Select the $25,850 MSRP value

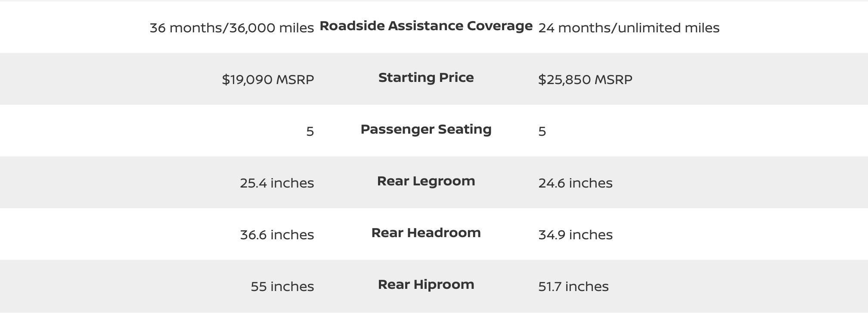coord(585,80)
